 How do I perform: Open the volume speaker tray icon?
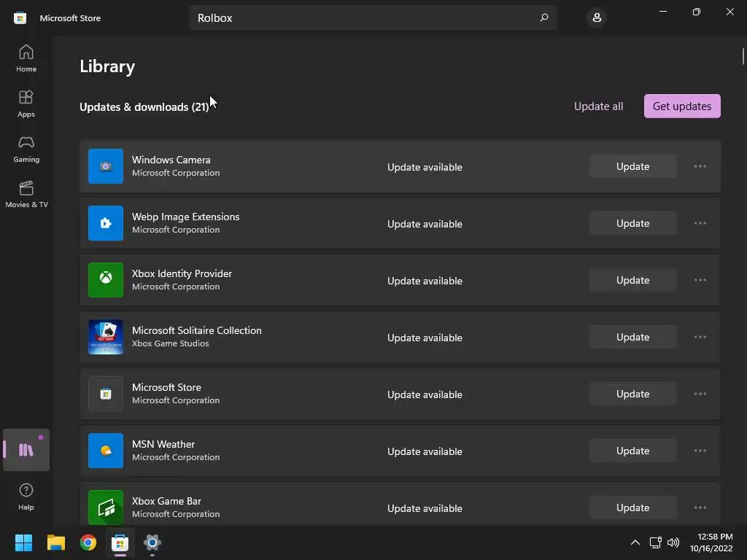click(x=673, y=542)
